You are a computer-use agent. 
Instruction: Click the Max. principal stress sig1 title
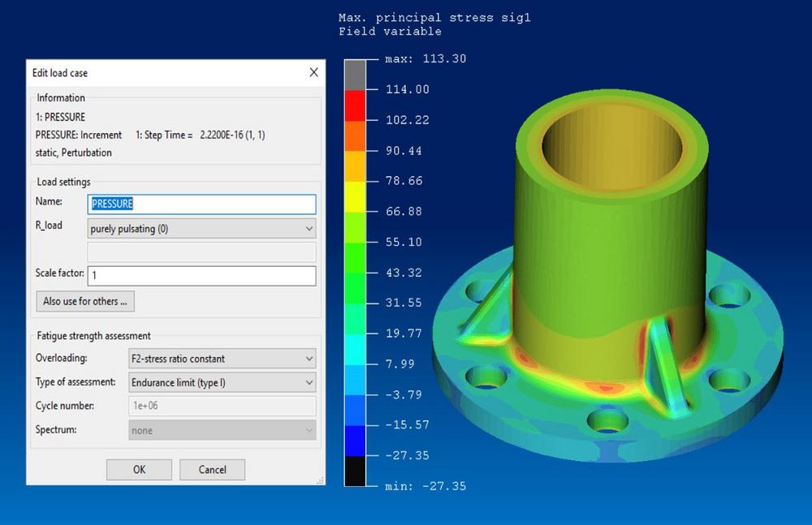pos(434,17)
